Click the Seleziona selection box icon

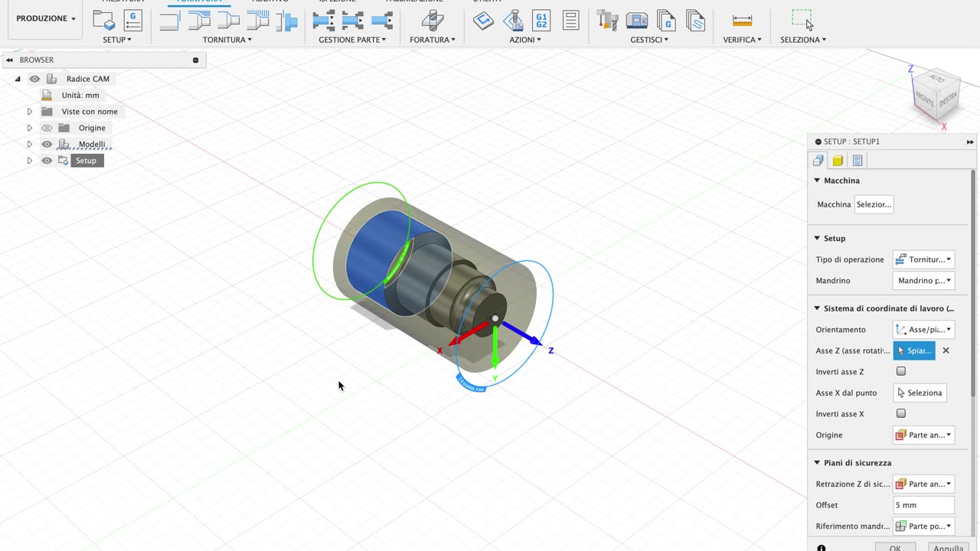802,21
